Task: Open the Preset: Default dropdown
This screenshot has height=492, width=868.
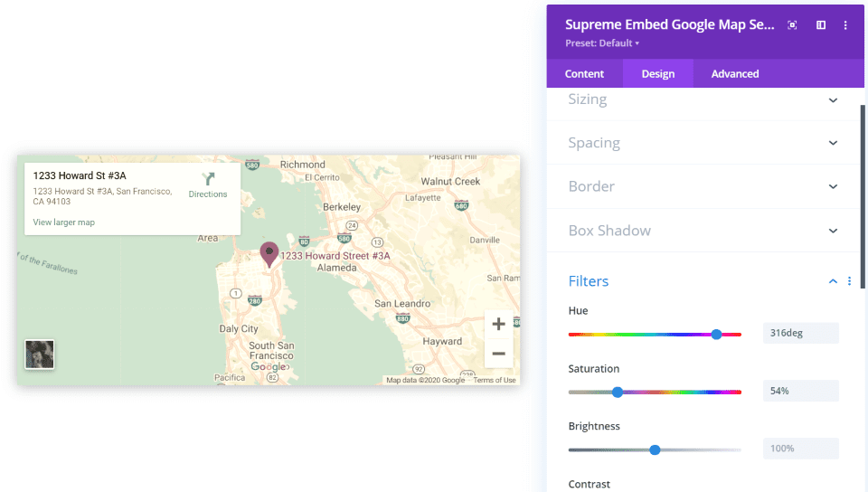Action: (x=602, y=43)
